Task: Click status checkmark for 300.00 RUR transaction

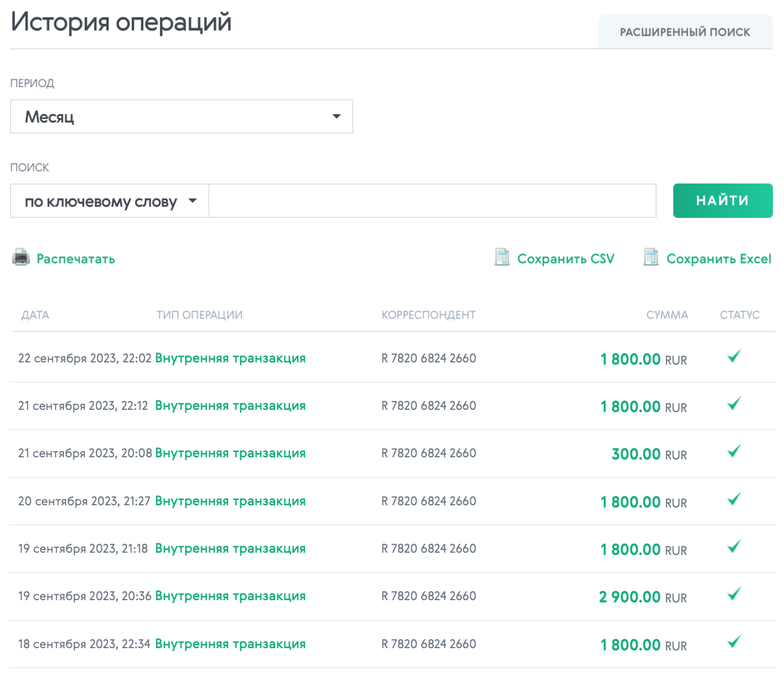Action: tap(734, 451)
